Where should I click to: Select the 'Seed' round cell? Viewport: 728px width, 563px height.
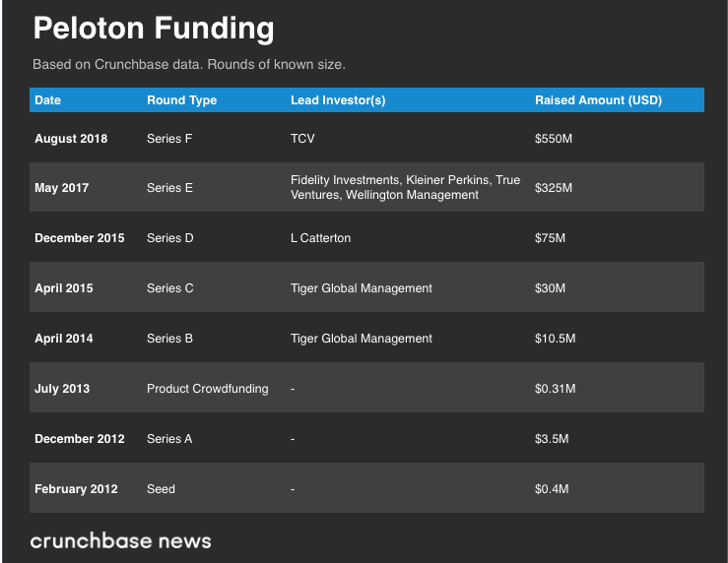(162, 489)
